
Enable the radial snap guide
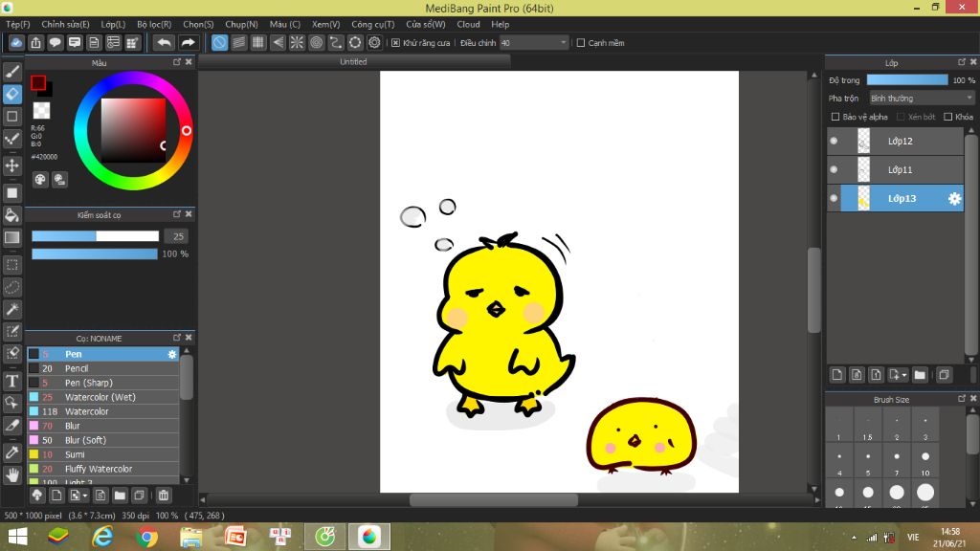coord(297,42)
